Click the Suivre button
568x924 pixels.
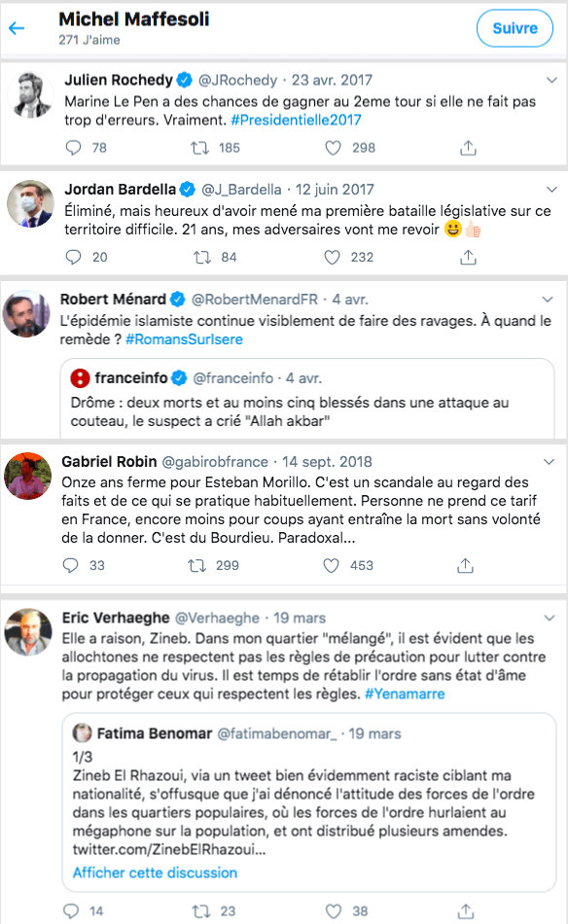[515, 28]
